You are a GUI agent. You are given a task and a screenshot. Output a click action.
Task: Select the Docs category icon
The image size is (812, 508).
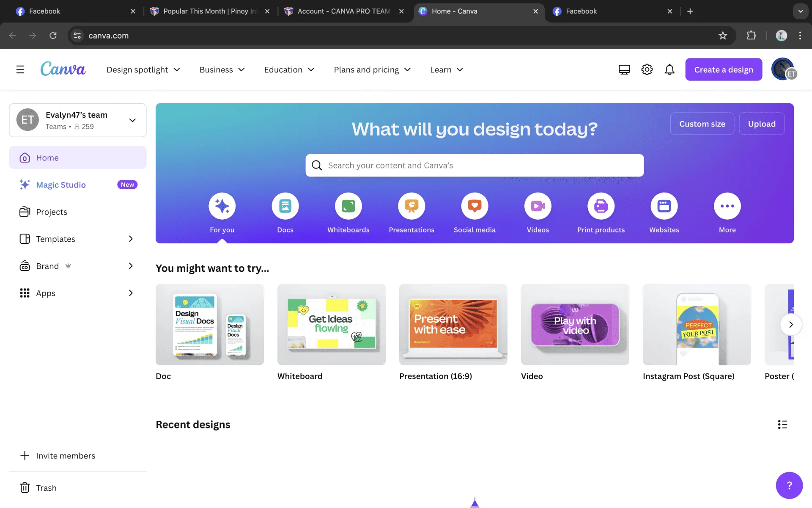click(x=285, y=206)
